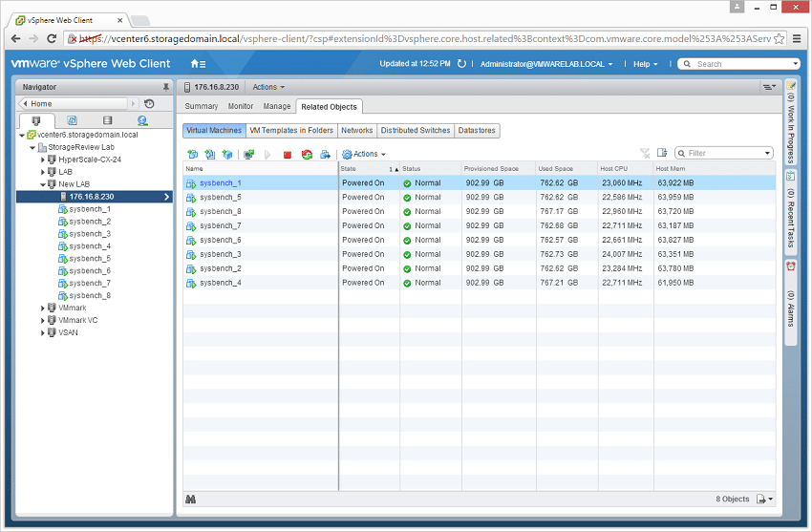This screenshot has height=532, width=812.
Task: Click the restart guest OS icon
Action: 307,154
